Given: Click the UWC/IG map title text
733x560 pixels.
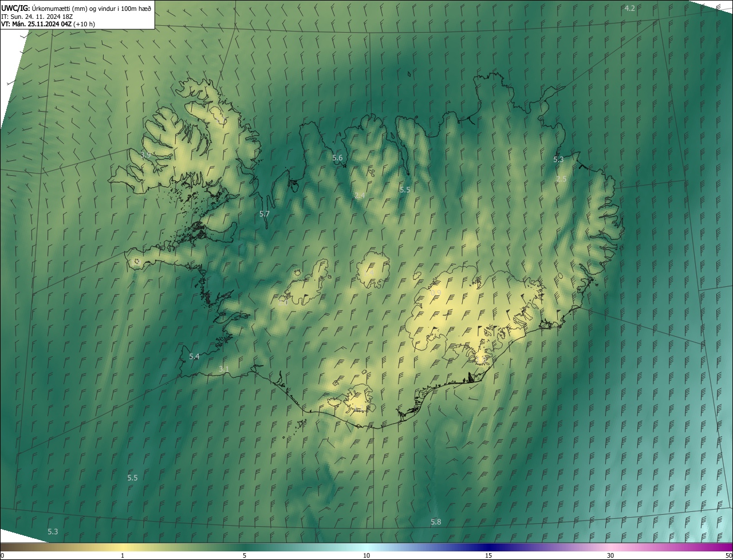Looking at the screenshot, I should click(76, 8).
